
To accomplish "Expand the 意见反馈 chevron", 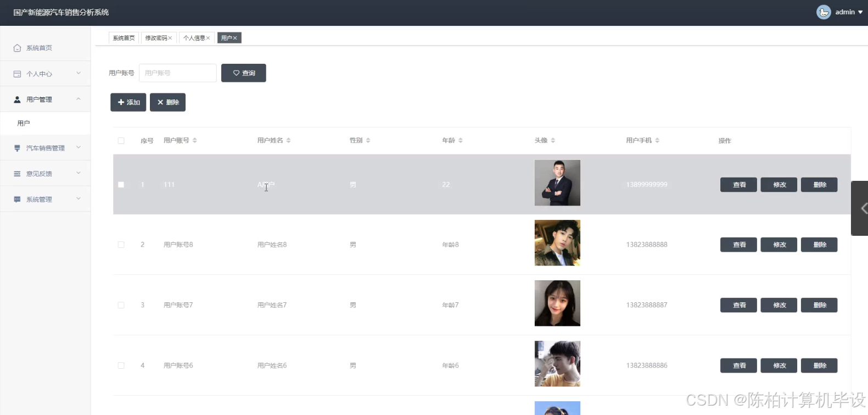I will coord(79,173).
